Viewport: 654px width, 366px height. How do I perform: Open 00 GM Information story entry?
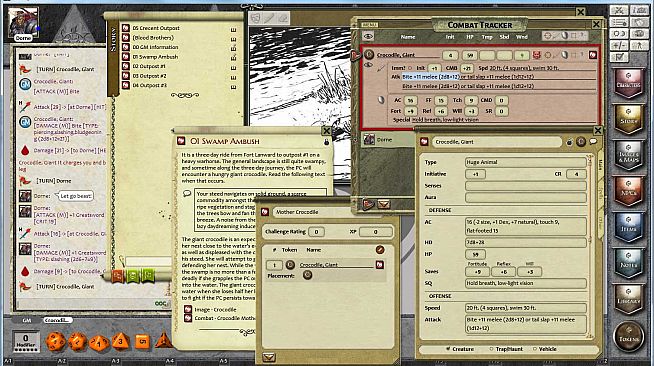[155, 47]
